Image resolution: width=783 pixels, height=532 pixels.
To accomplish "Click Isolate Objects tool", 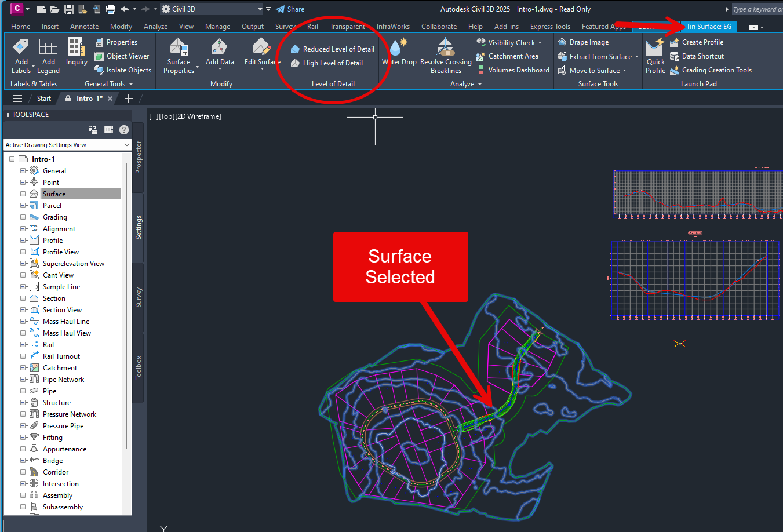I will 123,70.
